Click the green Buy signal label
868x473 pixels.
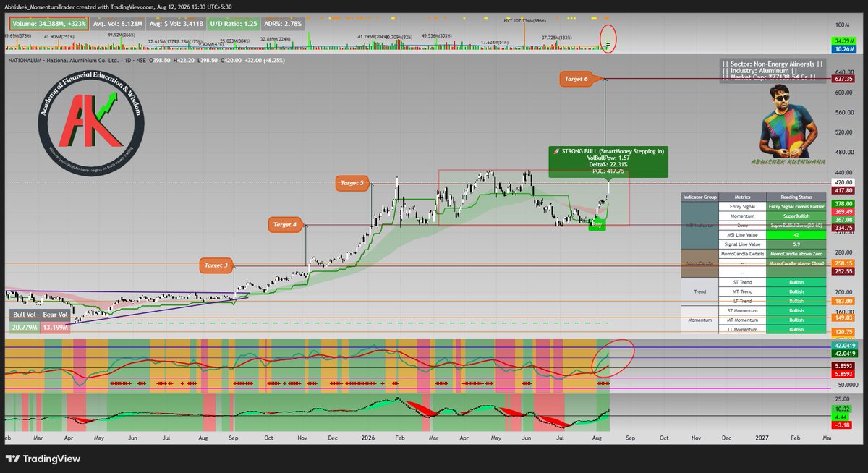[597, 226]
